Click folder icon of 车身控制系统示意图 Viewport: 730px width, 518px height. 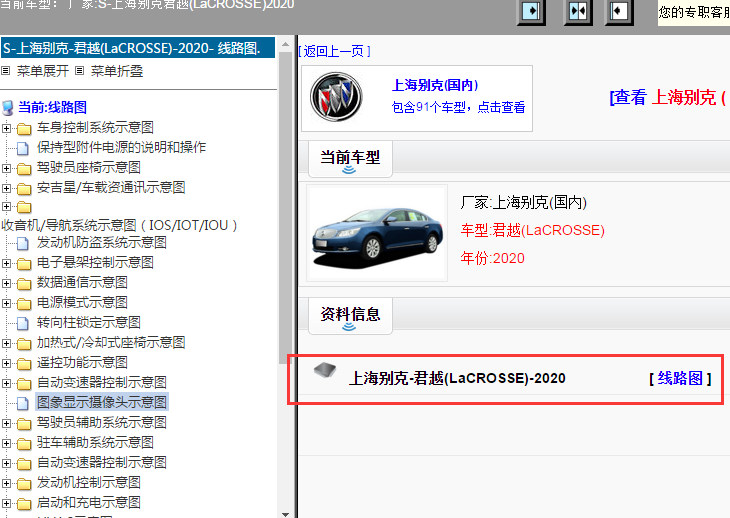(x=24, y=128)
